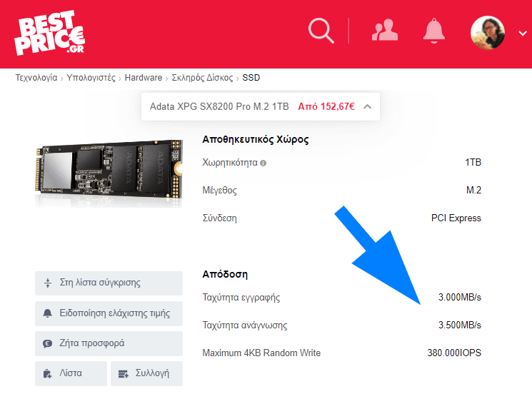
Task: Select the 3.500MB/s read speed value
Action: [x=460, y=325]
